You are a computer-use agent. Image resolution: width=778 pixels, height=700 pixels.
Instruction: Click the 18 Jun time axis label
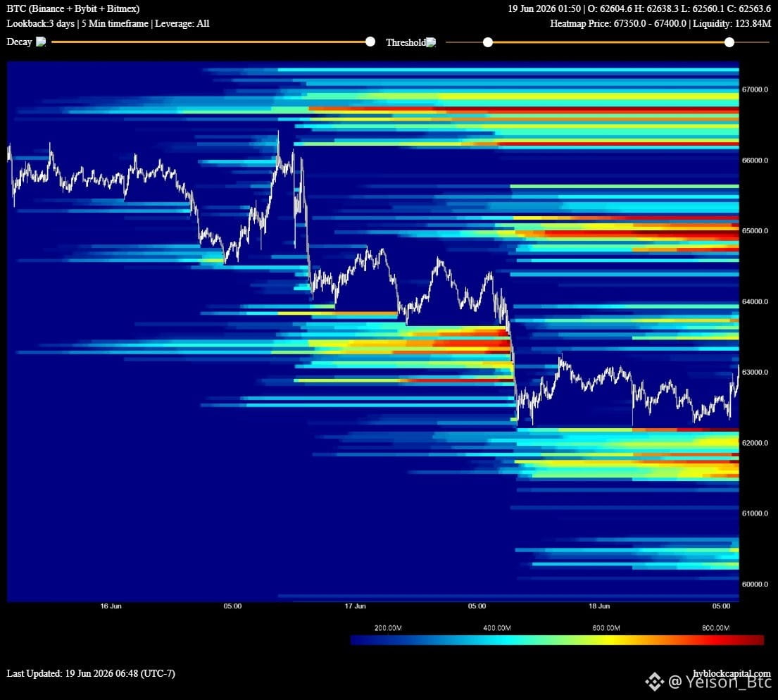click(599, 606)
